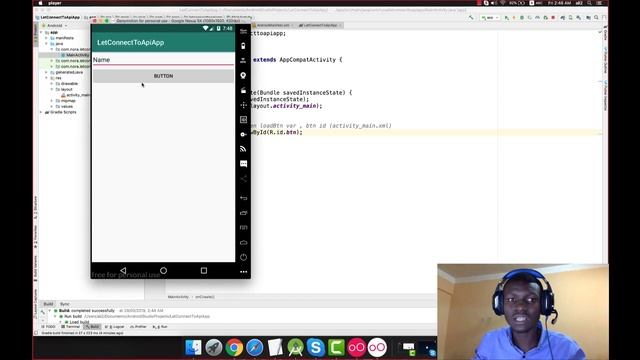Select the Sync tab in build panel

click(x=64, y=304)
